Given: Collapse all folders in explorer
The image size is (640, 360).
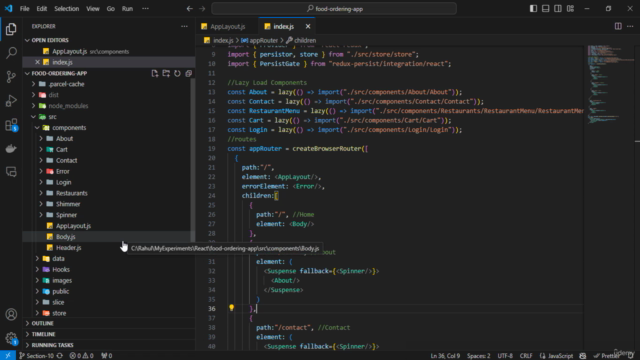Looking at the screenshot, I should click(189, 73).
